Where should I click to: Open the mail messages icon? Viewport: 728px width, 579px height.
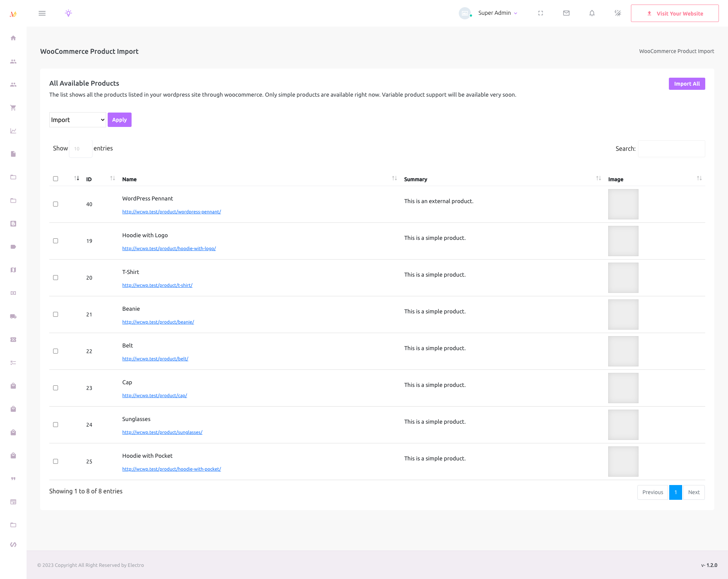click(566, 13)
